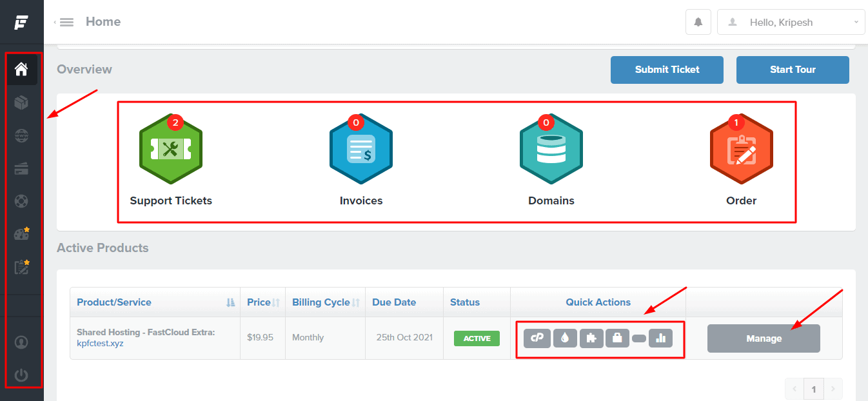
Task: Click the Start Tour button
Action: tap(793, 70)
